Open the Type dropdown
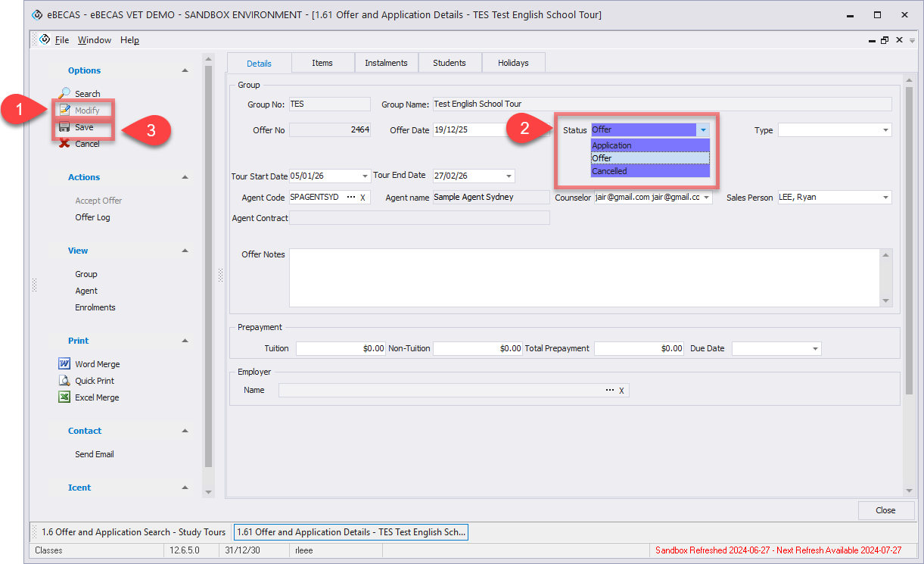Image resolution: width=924 pixels, height=564 pixels. 885,130
